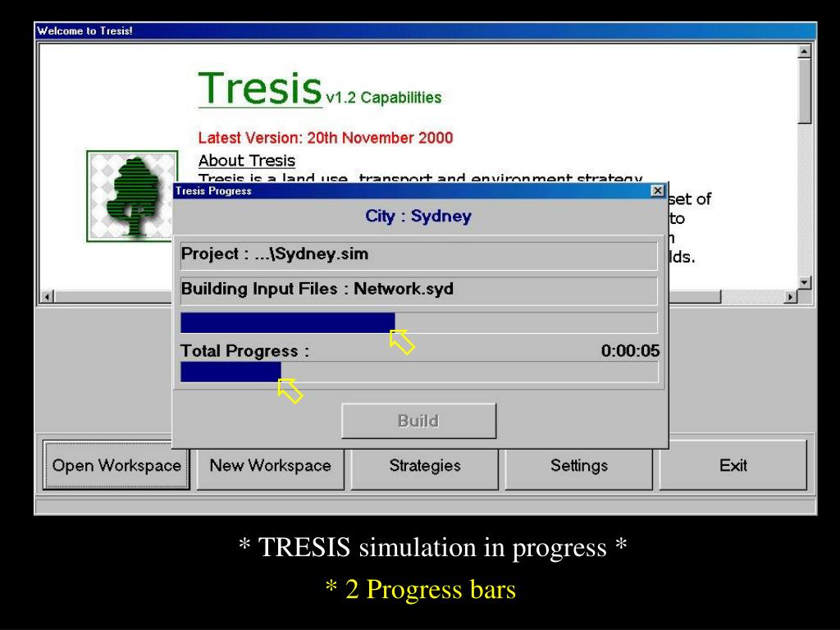The height and width of the screenshot is (630, 840).
Task: Click the Welcome to Tresis! title bar
Action: pyautogui.click(x=426, y=30)
